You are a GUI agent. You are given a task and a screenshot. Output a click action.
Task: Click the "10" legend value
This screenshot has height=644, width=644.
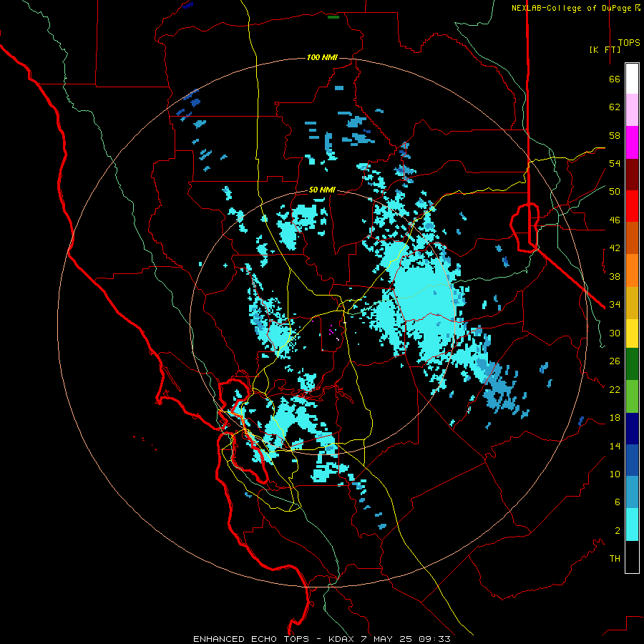click(615, 474)
